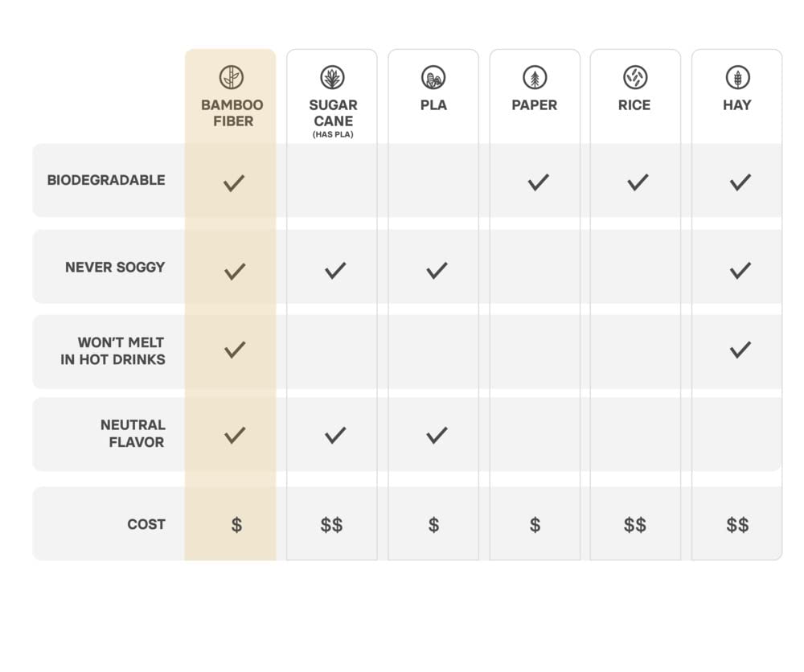This screenshot has width=804, height=672.
Task: Click the Paper tree icon
Action: 535,77
